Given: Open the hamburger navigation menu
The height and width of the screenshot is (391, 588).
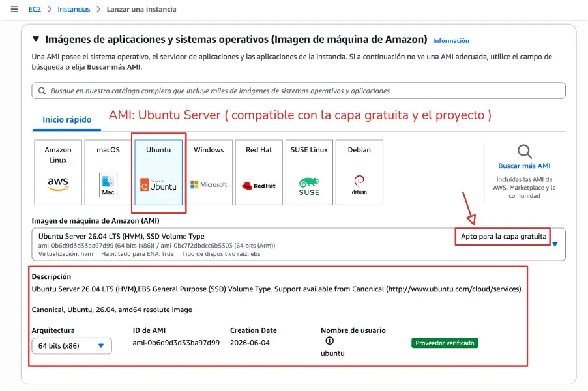Looking at the screenshot, I should pyautogui.click(x=14, y=9).
